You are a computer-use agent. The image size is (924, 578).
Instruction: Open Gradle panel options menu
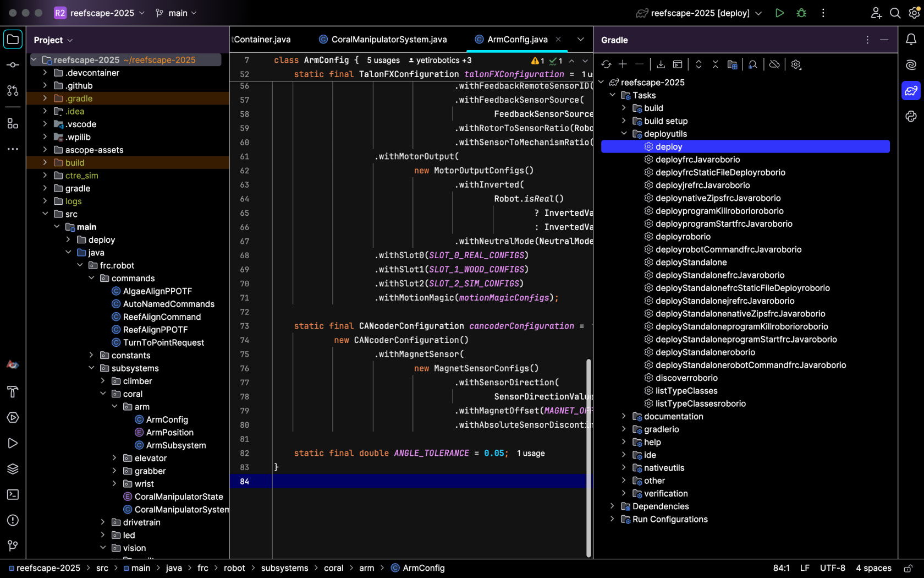click(867, 40)
